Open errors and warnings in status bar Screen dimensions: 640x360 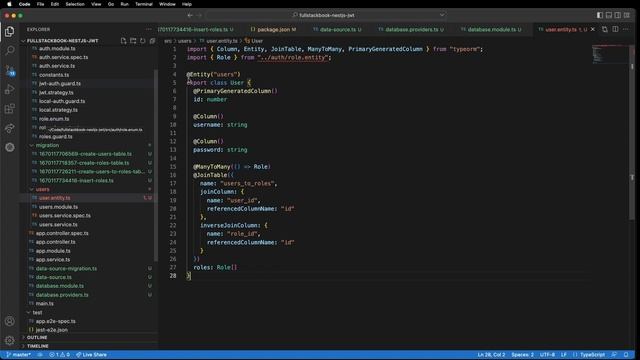click(60, 355)
